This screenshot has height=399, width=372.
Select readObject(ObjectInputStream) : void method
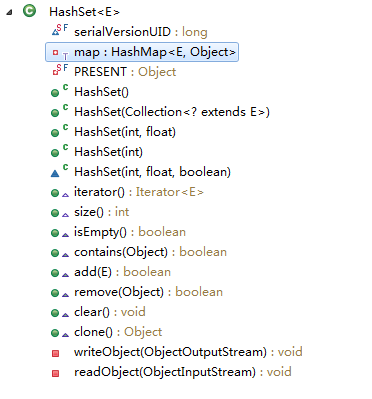point(183,372)
